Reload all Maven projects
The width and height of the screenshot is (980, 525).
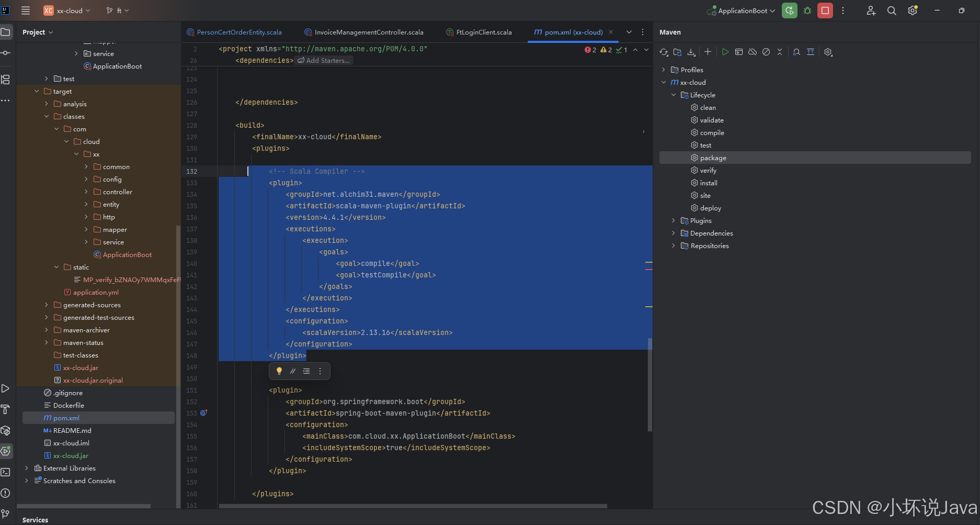664,52
